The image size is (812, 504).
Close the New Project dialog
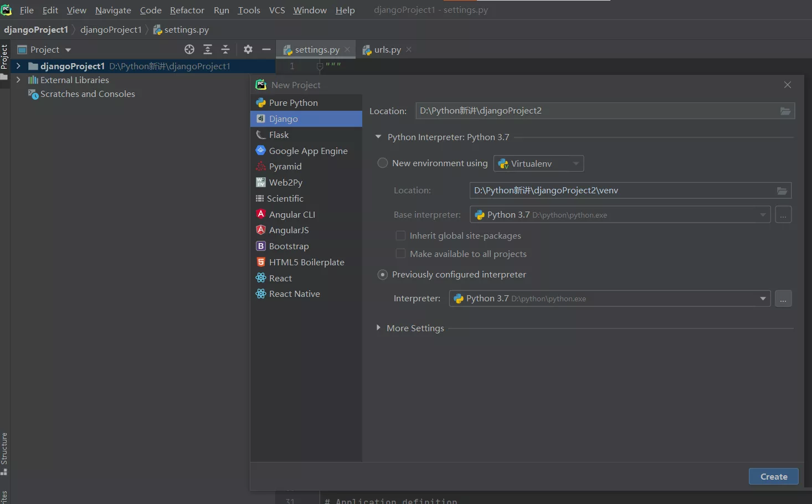[788, 85]
